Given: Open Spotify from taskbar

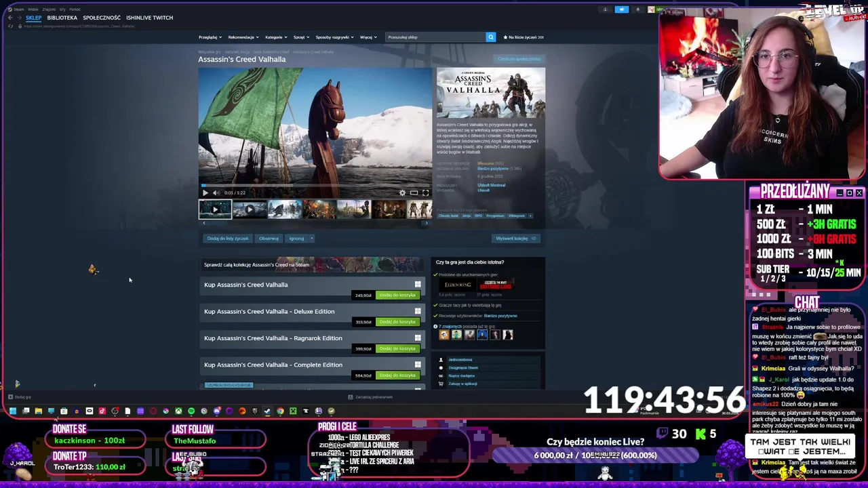Looking at the screenshot, I should (191, 411).
